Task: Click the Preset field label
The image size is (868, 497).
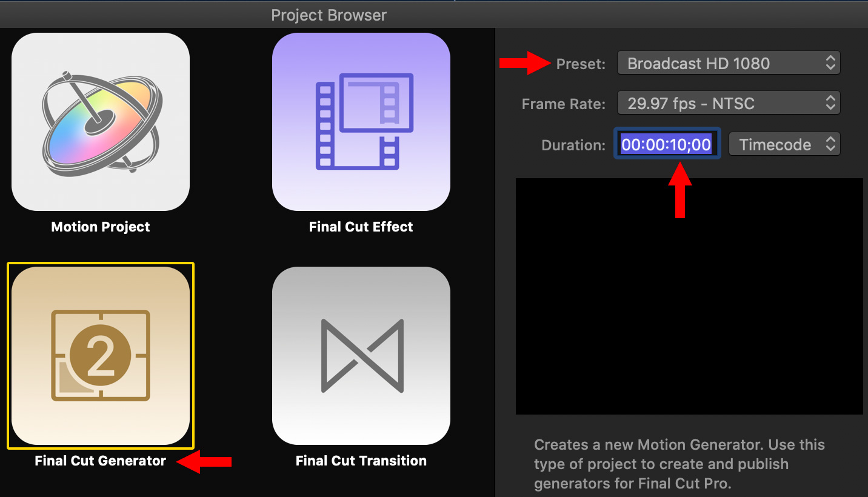Action: (581, 64)
